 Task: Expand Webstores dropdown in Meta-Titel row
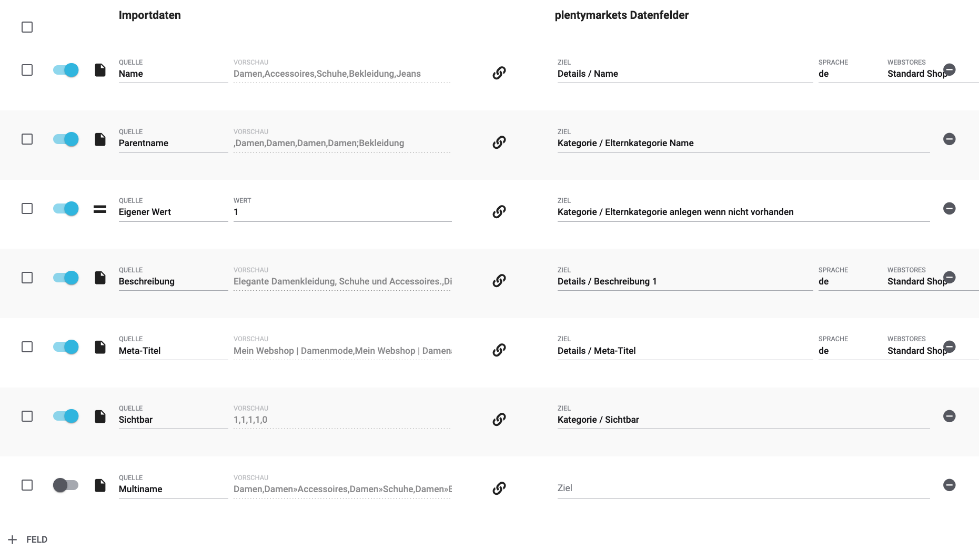tap(916, 351)
